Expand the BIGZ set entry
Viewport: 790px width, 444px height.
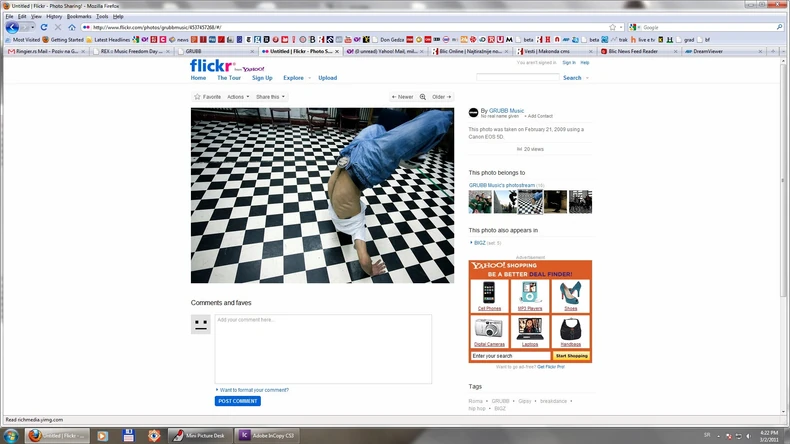(x=472, y=243)
